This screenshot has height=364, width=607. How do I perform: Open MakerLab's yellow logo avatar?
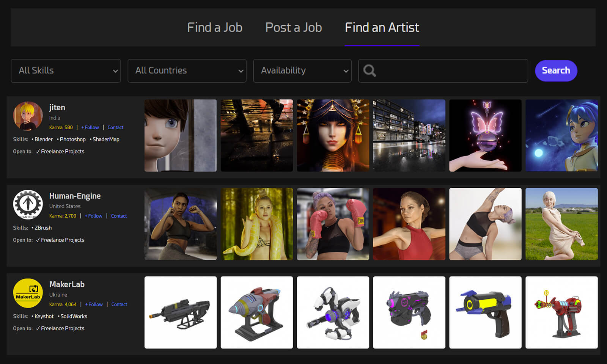28,293
